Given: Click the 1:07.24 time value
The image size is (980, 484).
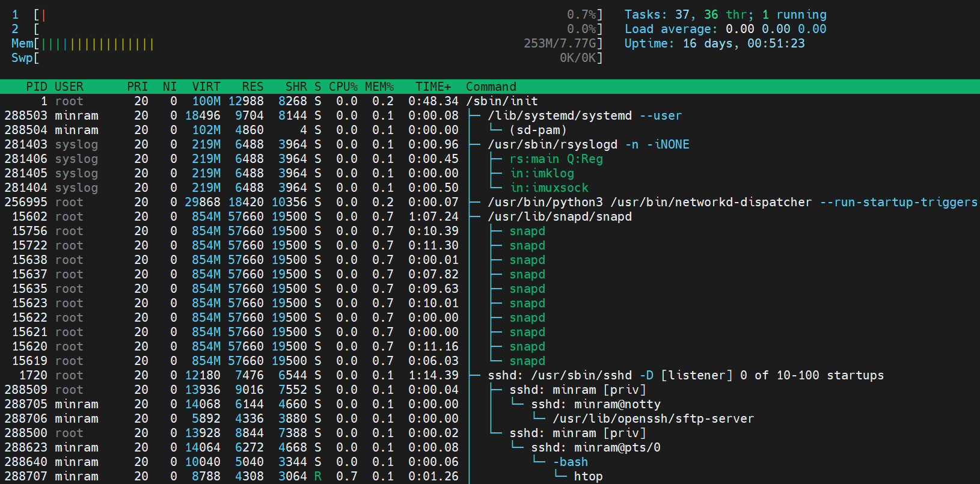Looking at the screenshot, I should coord(433,216).
